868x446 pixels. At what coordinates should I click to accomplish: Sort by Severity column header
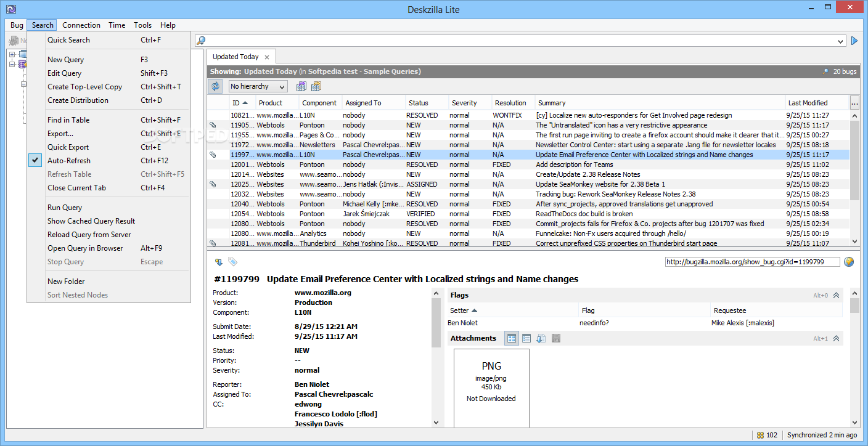tap(470, 103)
